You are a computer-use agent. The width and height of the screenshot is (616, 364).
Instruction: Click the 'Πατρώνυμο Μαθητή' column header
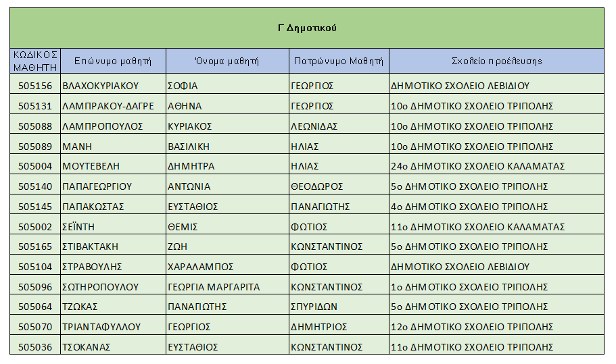[x=339, y=61]
